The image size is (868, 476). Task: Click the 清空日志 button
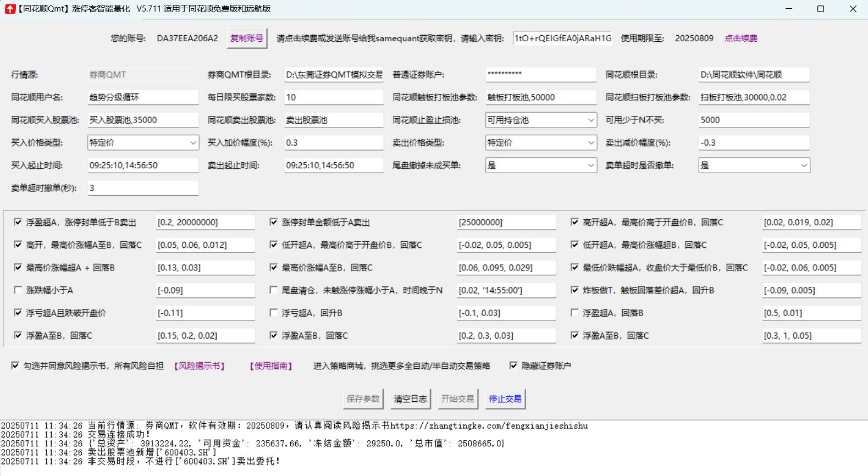410,399
